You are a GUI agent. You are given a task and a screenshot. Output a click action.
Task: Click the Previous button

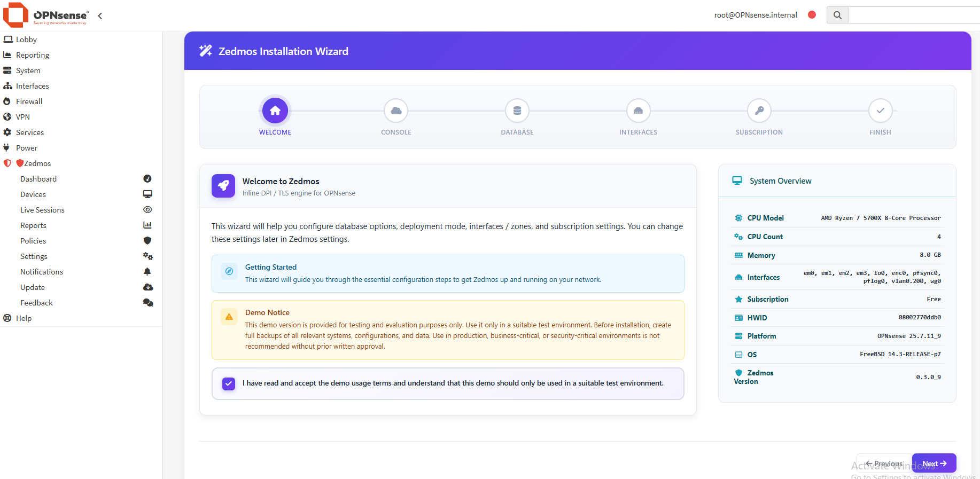click(884, 463)
